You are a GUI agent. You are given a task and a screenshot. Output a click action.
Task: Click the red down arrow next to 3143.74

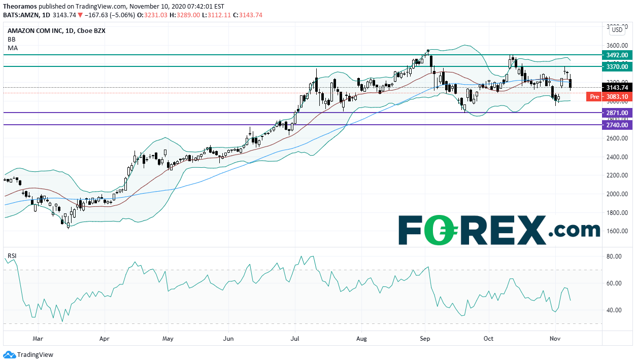pos(80,15)
